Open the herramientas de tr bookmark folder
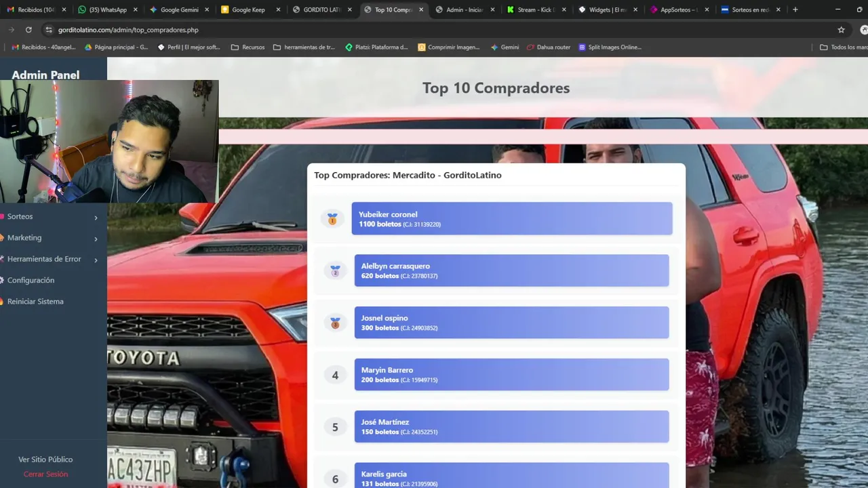868x488 pixels. point(304,47)
